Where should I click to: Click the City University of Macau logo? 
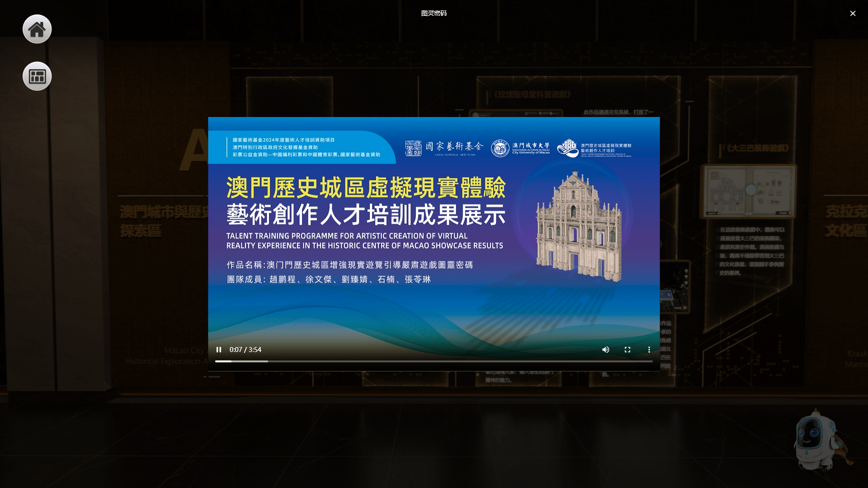[520, 148]
